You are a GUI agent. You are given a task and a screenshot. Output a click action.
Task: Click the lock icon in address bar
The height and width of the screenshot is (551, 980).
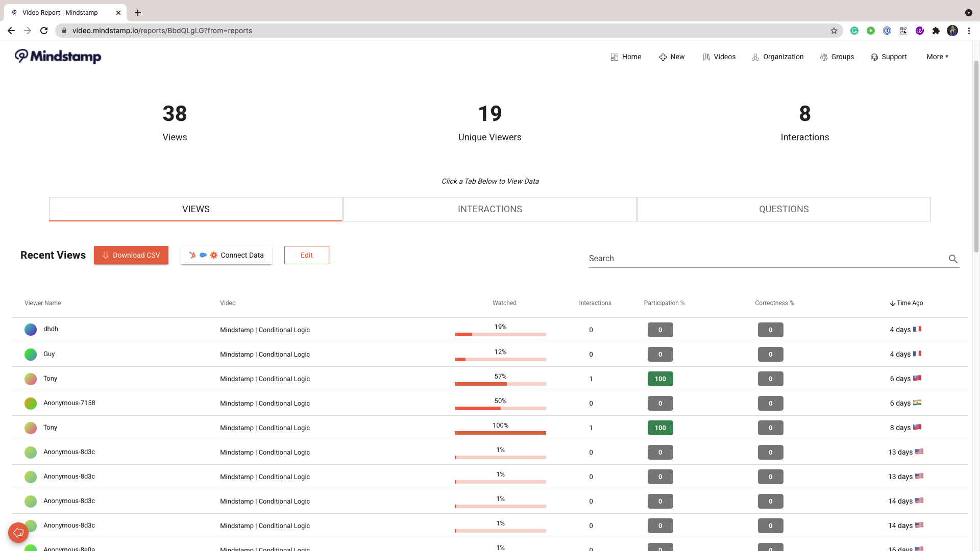(64, 31)
